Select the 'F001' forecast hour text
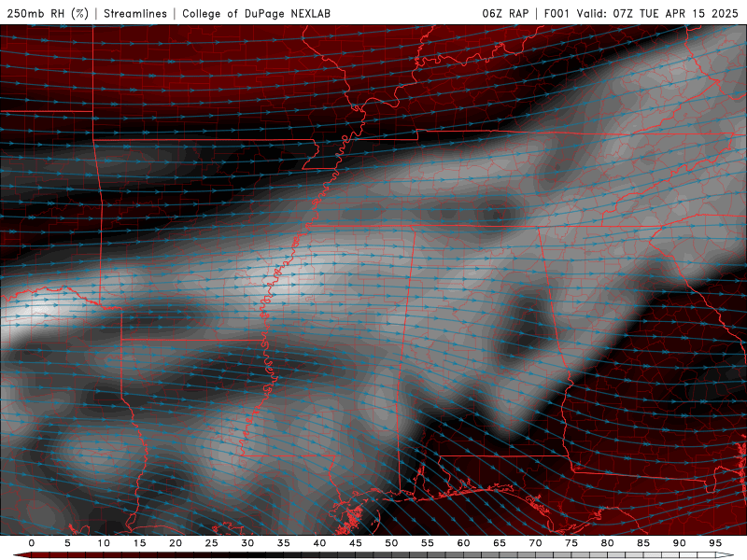The image size is (747, 560). [557, 13]
